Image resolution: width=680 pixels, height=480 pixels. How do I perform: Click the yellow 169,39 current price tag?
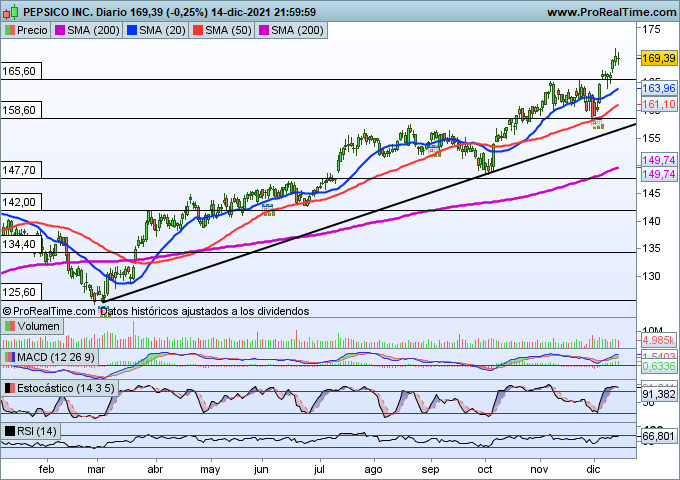tap(659, 58)
